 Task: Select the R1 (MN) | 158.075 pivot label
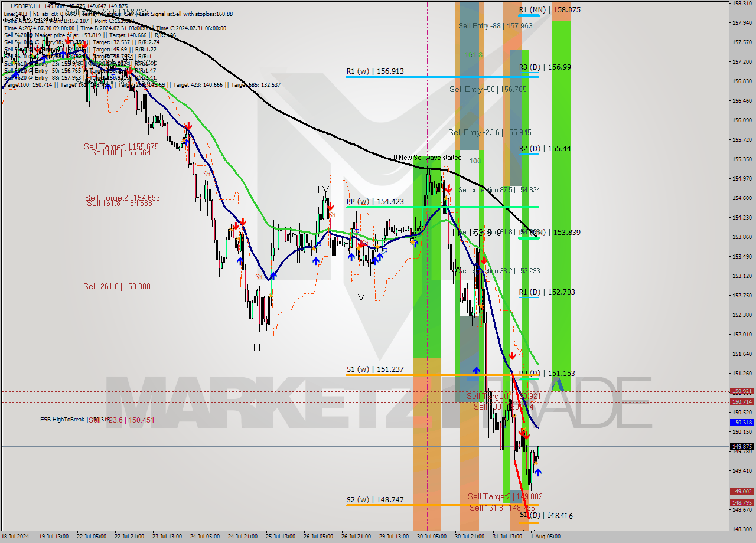550,10
